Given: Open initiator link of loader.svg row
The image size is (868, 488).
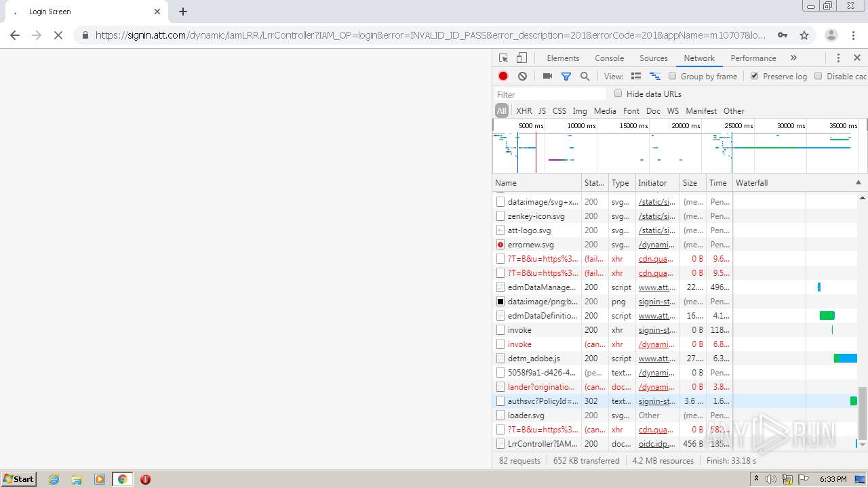Looking at the screenshot, I should point(649,415).
